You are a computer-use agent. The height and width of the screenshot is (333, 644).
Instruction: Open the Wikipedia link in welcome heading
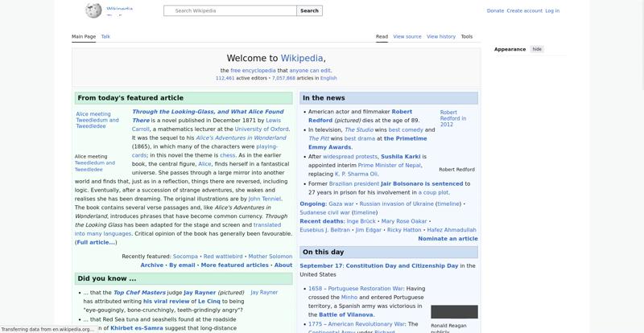pos(301,58)
